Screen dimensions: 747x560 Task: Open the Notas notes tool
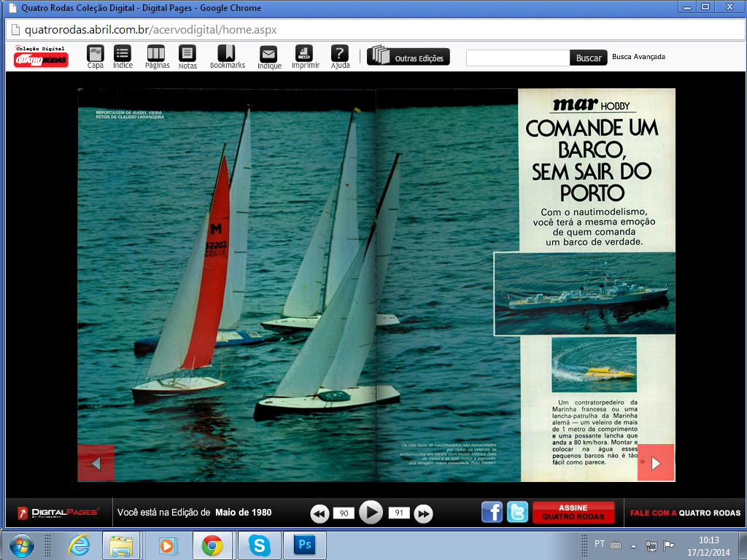coord(187,54)
